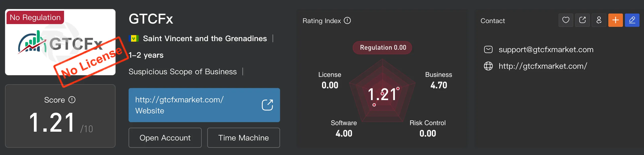644x155 pixels.
Task: Click Suspicious Scope of Business label
Action: click(x=183, y=72)
